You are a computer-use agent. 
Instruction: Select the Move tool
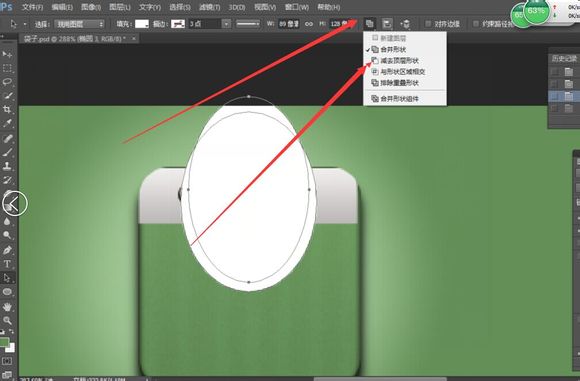point(7,54)
